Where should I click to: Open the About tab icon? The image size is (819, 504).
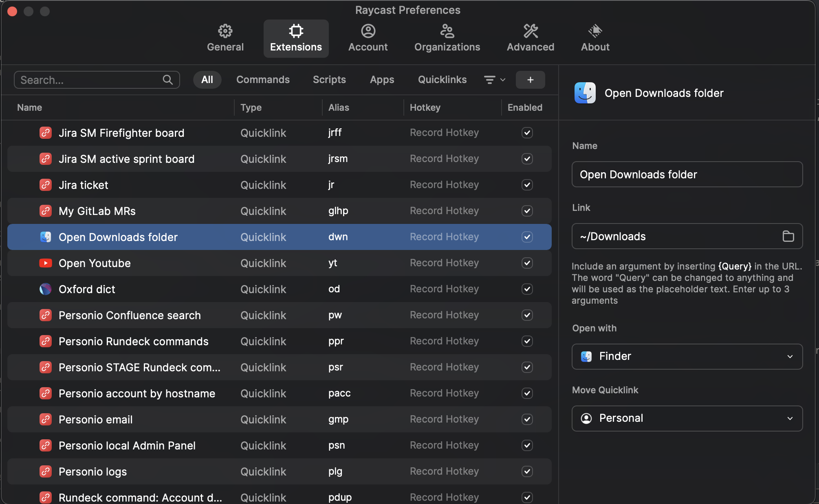pyautogui.click(x=595, y=31)
